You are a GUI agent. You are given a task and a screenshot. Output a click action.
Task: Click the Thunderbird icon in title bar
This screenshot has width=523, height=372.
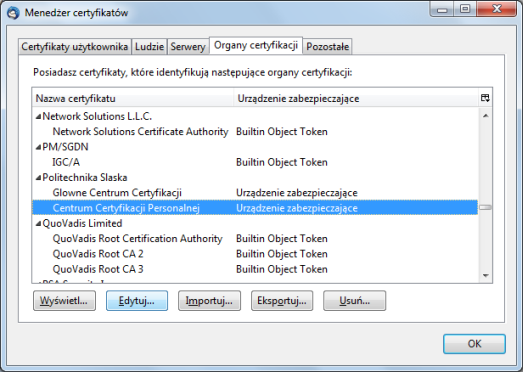[13, 13]
